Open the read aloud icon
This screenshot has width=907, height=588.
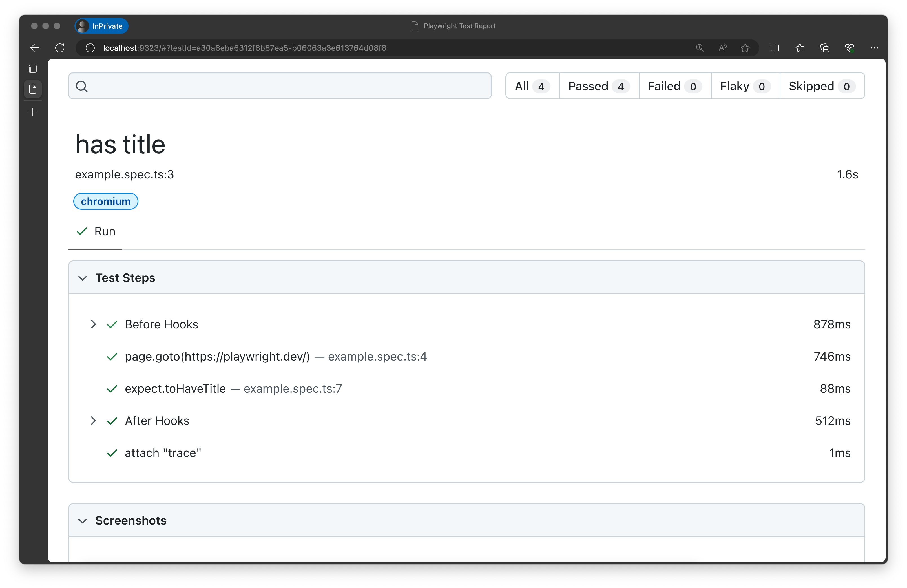tap(723, 48)
